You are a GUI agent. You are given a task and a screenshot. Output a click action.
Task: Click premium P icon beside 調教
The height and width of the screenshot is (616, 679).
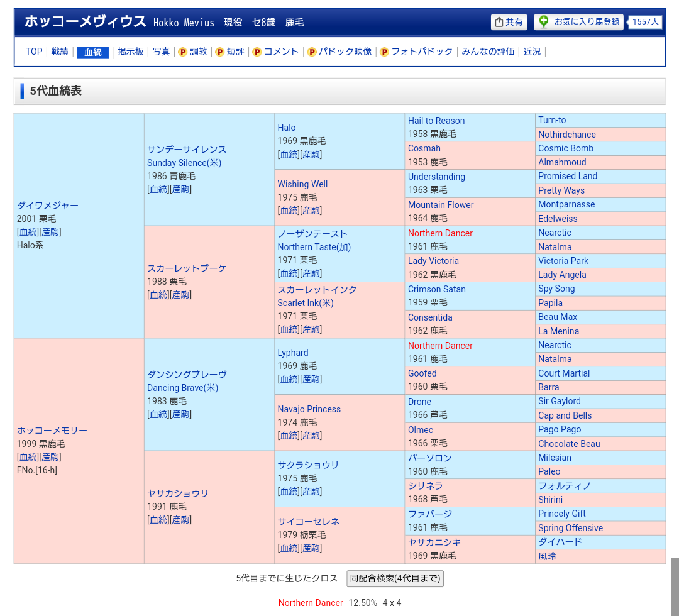(x=183, y=52)
